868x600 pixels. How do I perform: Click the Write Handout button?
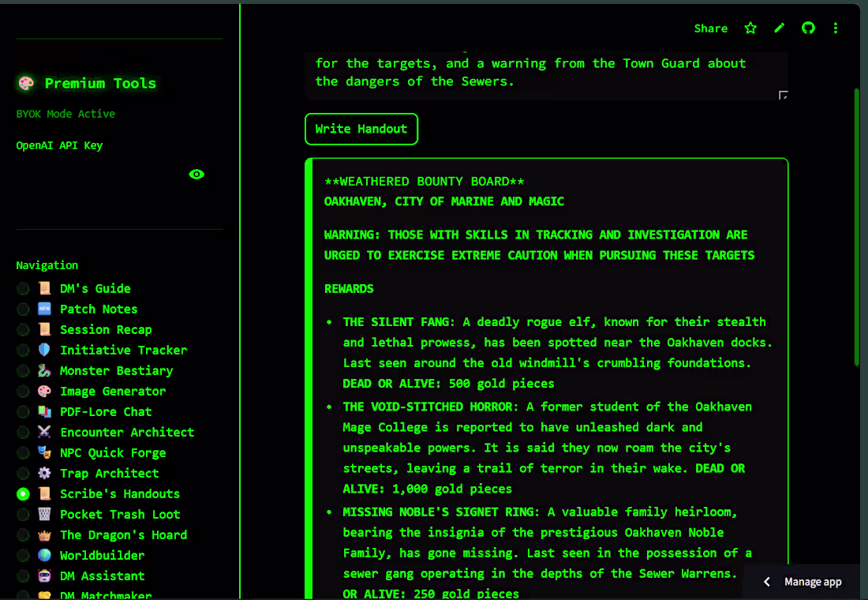[361, 129]
